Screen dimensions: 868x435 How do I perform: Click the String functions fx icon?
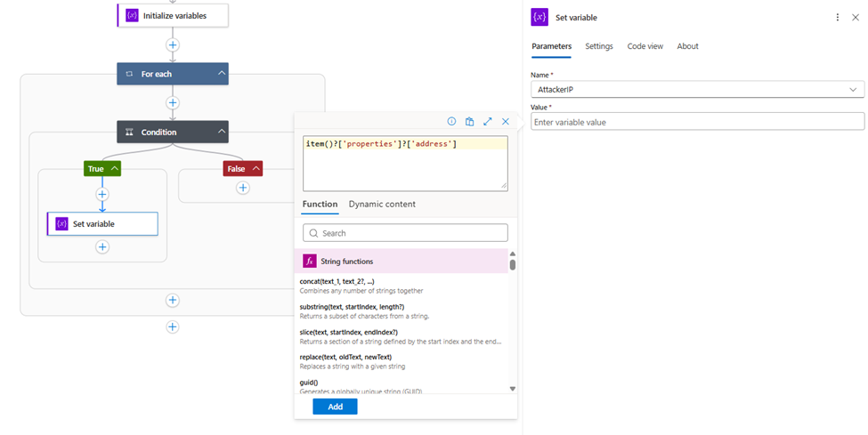310,262
